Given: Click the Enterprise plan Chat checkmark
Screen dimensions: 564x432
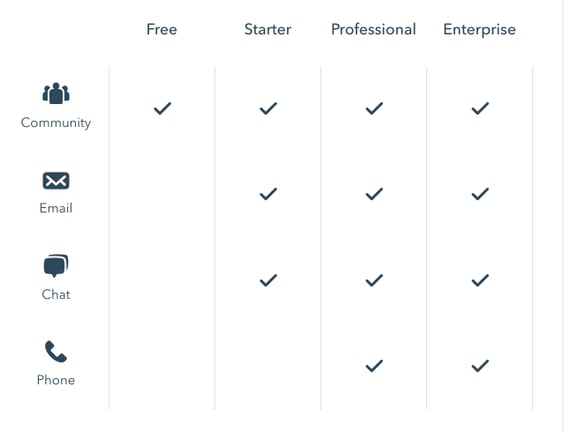Looking at the screenshot, I should pos(480,280).
